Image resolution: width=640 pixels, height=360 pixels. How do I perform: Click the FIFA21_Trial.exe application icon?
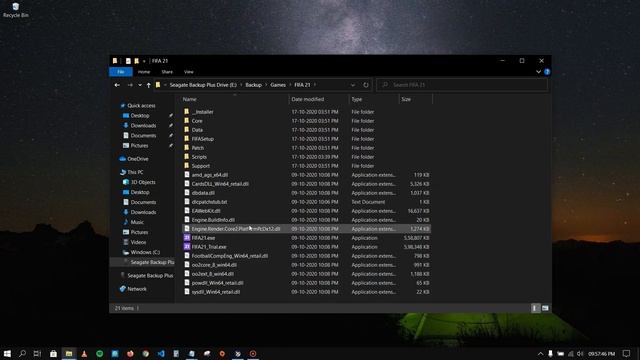[x=187, y=247]
